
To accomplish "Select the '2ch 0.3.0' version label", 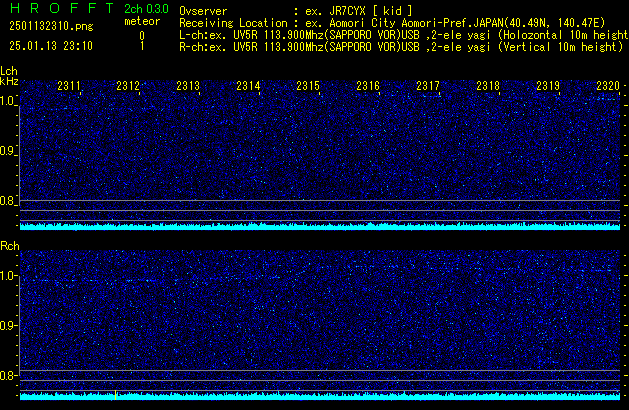I will pos(146,9).
